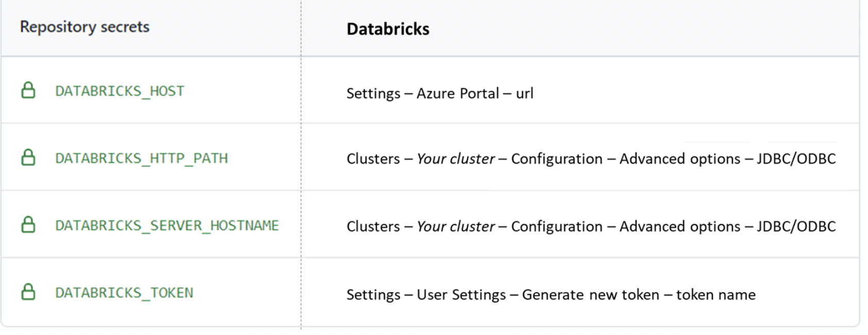Click the 'Generate new token' text

(x=591, y=295)
